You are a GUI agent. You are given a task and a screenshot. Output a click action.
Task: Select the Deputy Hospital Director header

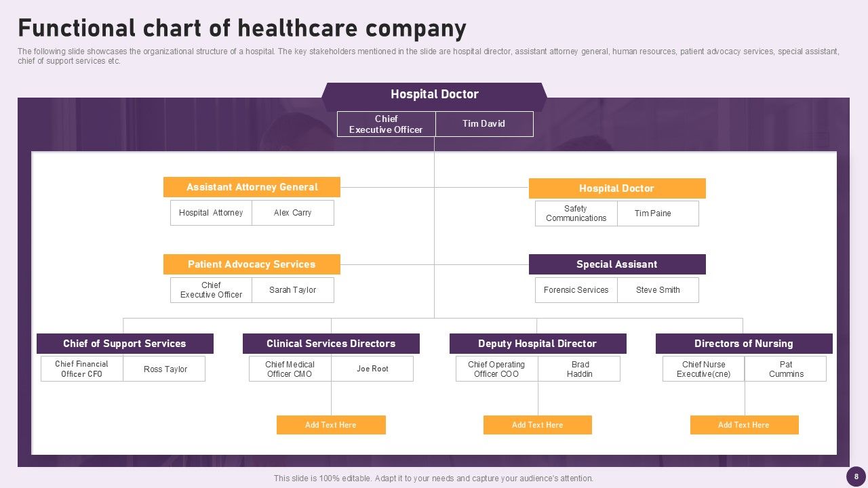pos(537,344)
